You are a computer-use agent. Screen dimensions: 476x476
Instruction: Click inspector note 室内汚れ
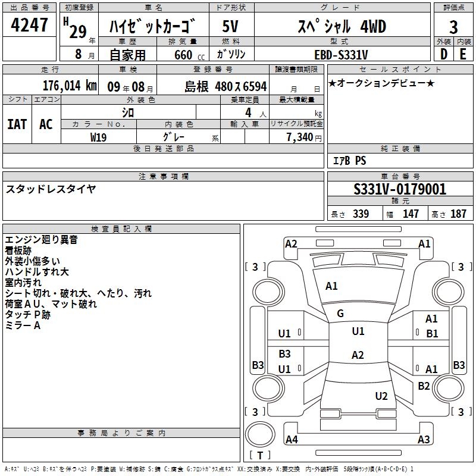23,282
